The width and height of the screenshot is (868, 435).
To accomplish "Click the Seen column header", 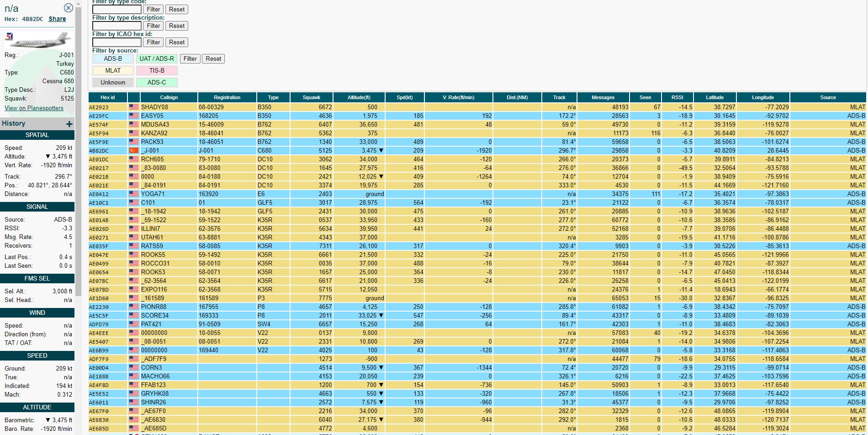I will click(x=646, y=97).
